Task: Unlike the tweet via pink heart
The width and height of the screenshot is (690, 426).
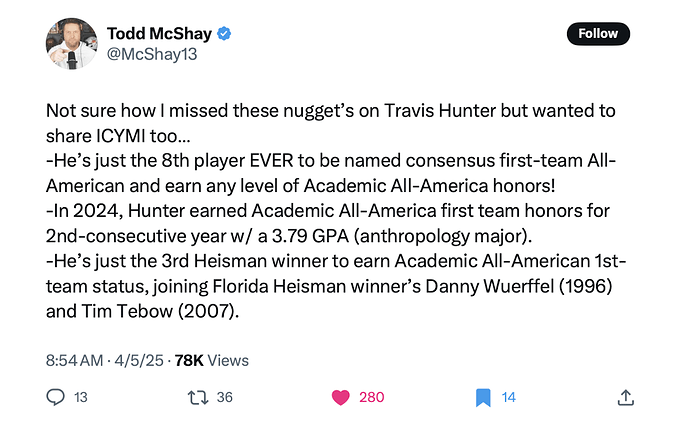Action: [x=340, y=397]
